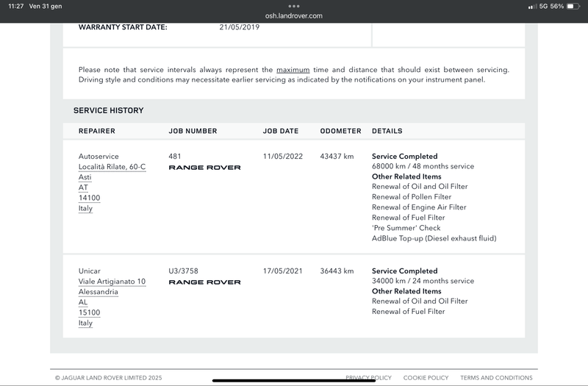Tap the battery icon in status bar
This screenshot has height=386, width=588.
coord(573,7)
